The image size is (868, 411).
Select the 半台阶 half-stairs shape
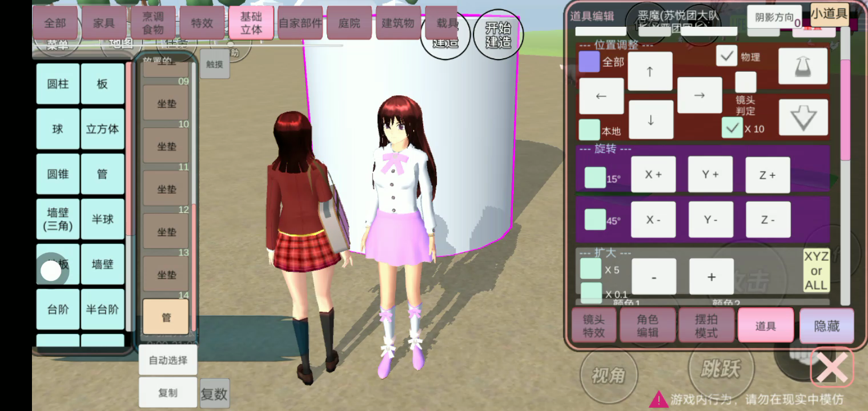[x=103, y=309]
